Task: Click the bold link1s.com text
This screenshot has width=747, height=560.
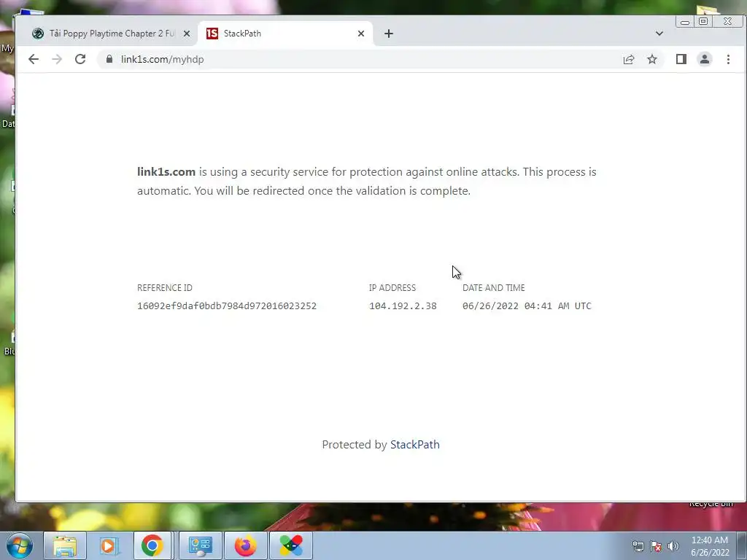Action: 166,171
